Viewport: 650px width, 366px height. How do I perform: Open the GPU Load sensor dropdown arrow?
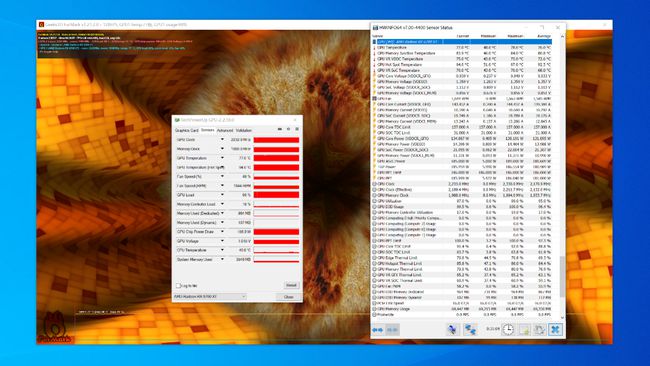[x=222, y=195]
